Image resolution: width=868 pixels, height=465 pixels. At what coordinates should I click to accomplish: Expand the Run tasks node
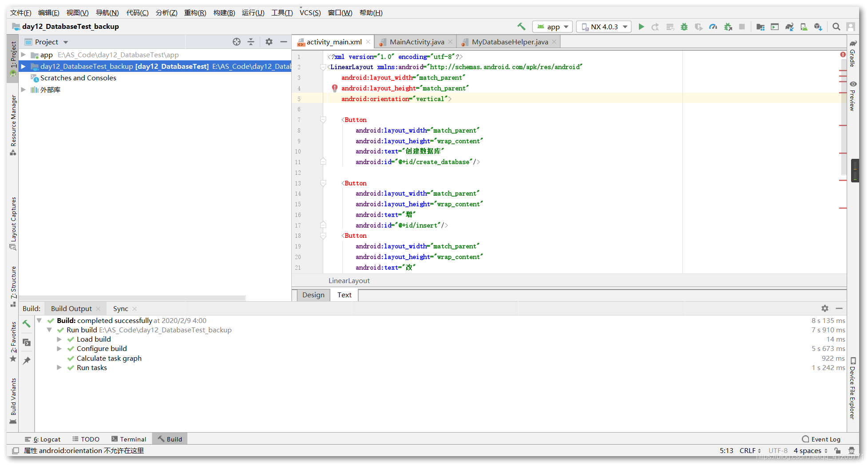point(59,368)
